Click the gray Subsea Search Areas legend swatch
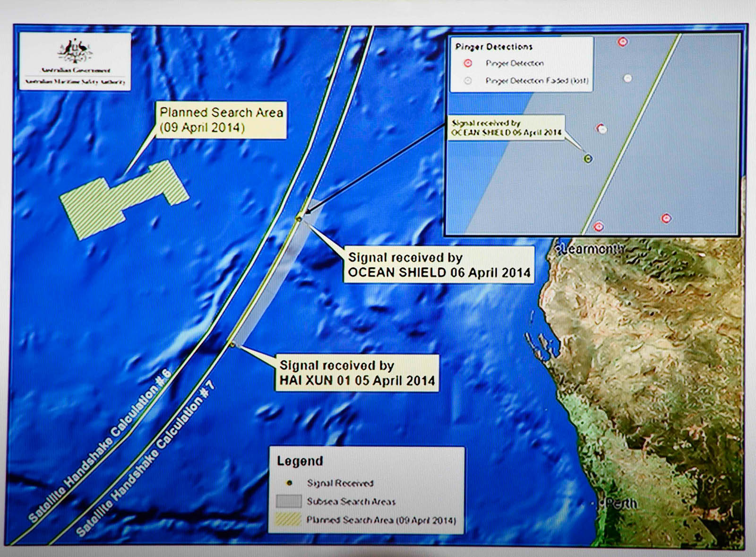 pyautogui.click(x=289, y=501)
